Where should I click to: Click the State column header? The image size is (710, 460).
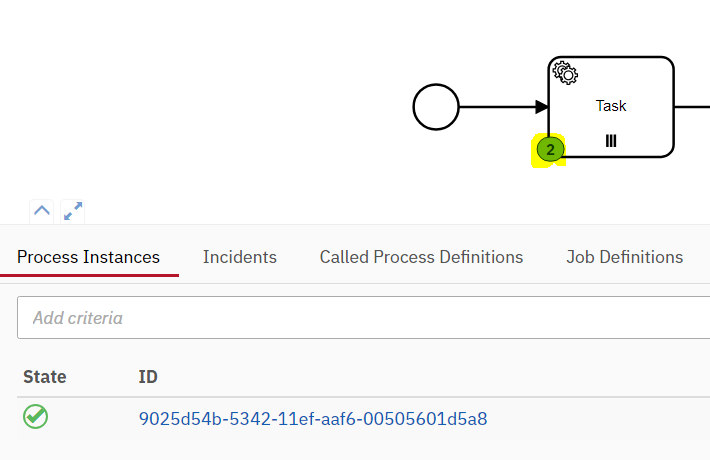pos(45,377)
